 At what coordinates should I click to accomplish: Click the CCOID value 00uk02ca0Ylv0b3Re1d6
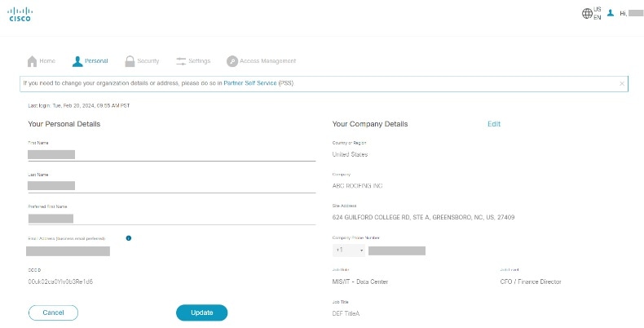[x=60, y=281]
